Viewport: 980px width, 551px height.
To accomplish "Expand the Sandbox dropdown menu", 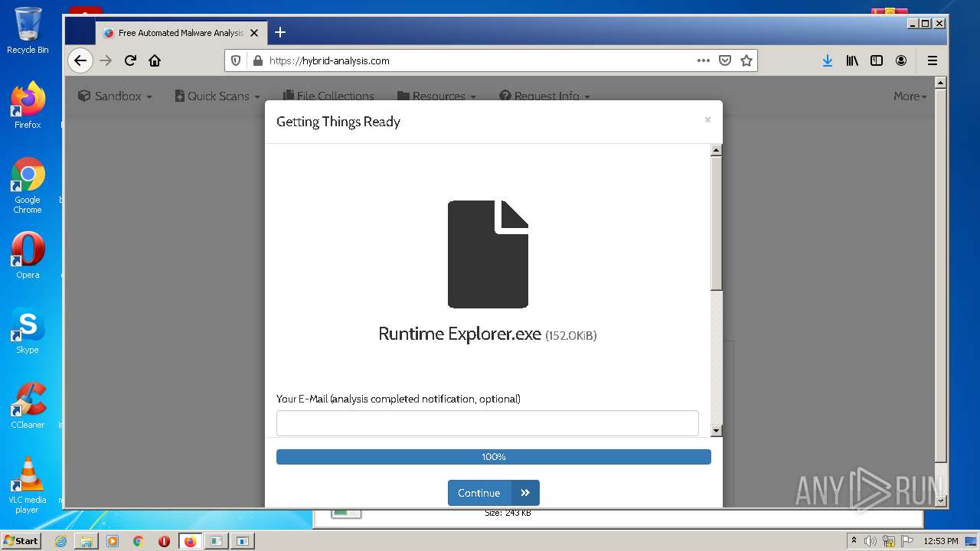I will [115, 96].
